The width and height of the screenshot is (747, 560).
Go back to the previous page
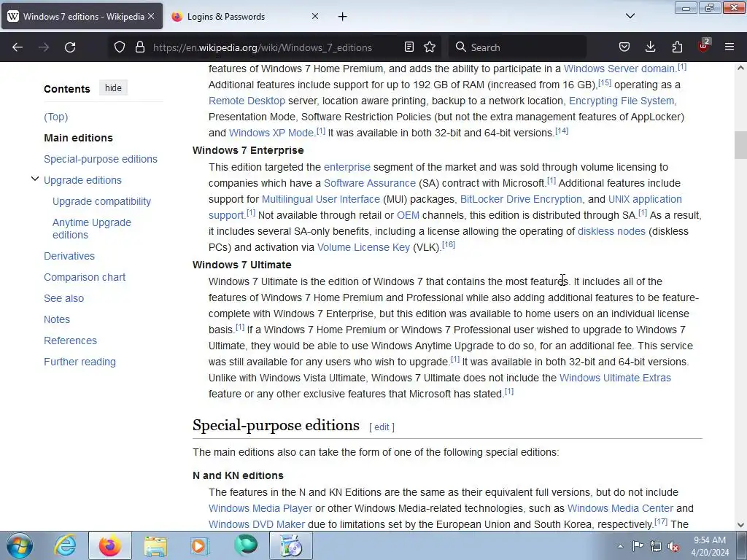point(18,47)
